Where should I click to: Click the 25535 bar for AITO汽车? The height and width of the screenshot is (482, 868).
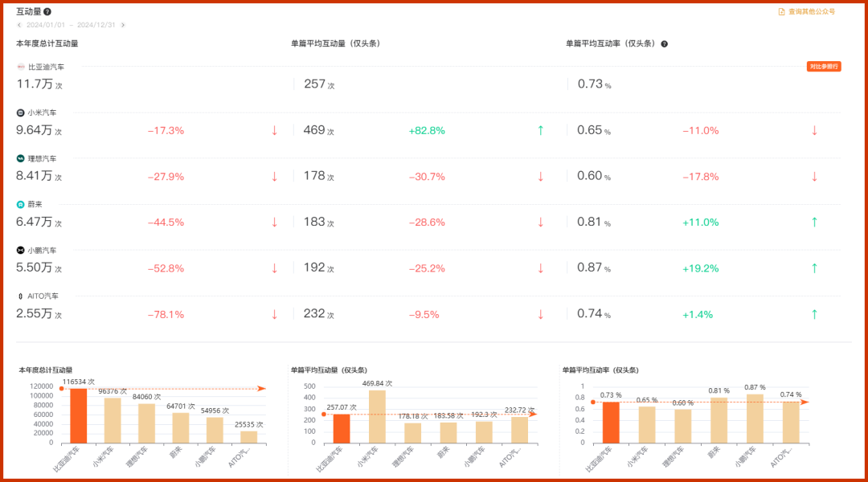(x=249, y=437)
